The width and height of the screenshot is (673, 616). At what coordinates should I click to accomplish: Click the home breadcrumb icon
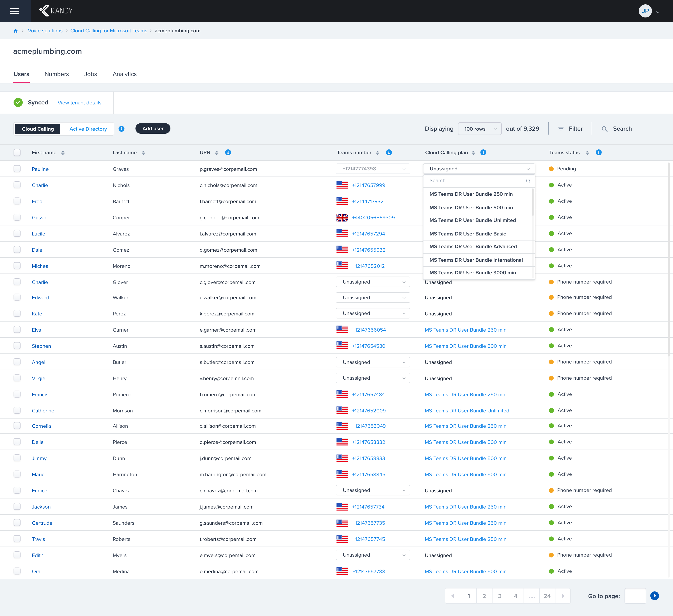click(x=16, y=31)
